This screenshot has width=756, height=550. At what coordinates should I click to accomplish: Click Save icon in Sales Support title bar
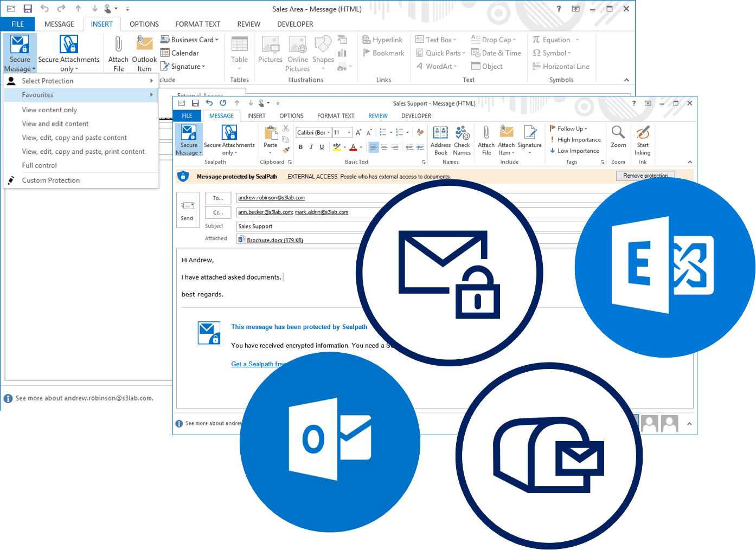tap(195, 103)
